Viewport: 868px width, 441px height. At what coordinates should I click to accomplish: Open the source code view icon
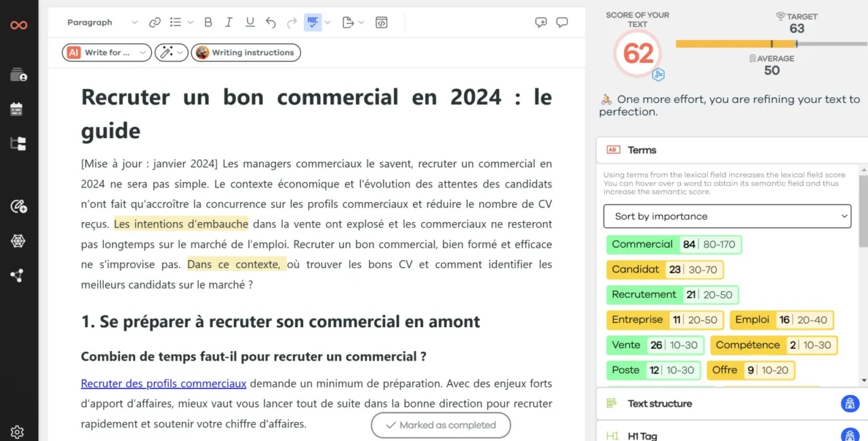(x=381, y=22)
